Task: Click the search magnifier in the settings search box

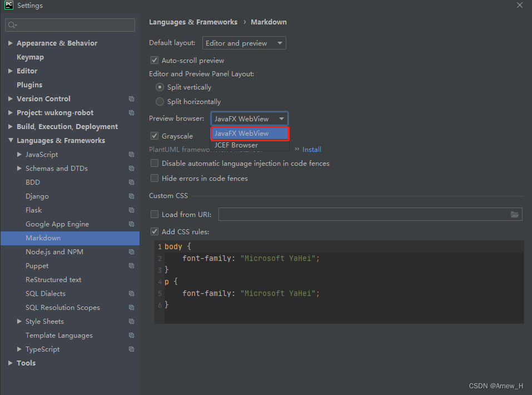Action: [x=11, y=24]
